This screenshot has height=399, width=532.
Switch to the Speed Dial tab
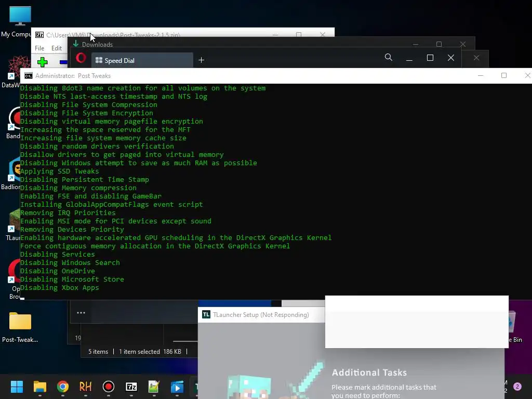coord(142,60)
